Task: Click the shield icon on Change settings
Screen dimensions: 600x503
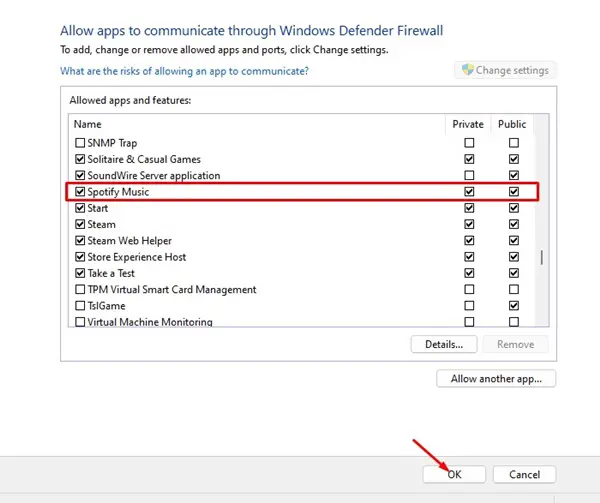Action: 468,70
